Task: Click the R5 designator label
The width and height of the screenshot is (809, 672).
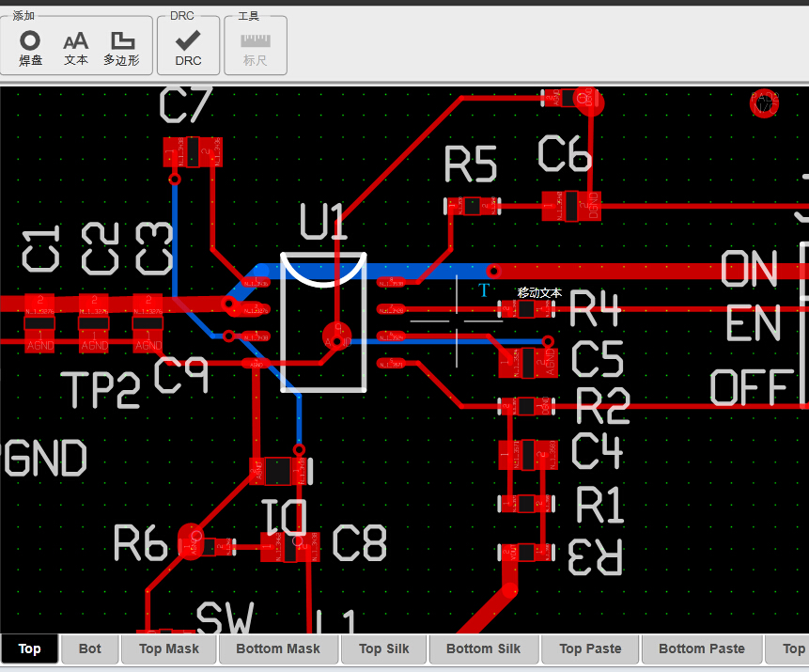Action: coord(471,164)
